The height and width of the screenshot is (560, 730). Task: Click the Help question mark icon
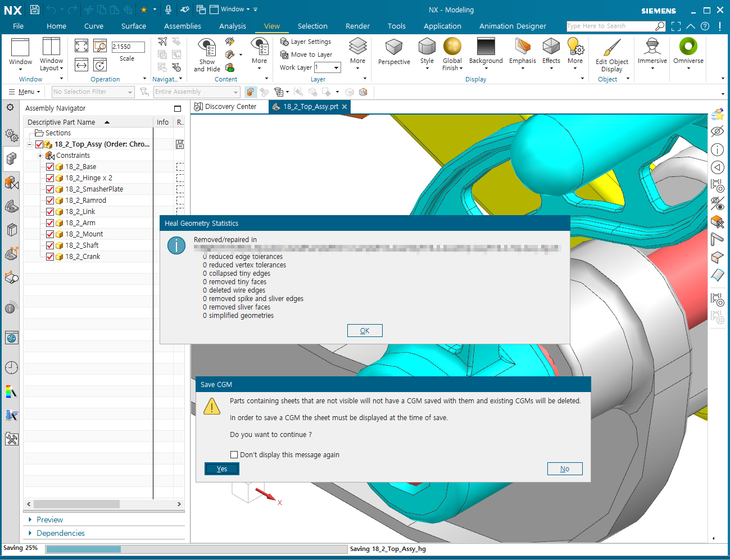[705, 26]
